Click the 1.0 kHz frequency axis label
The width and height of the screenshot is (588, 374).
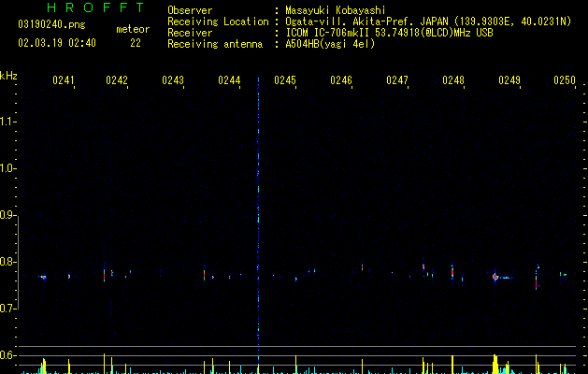tap(7, 168)
